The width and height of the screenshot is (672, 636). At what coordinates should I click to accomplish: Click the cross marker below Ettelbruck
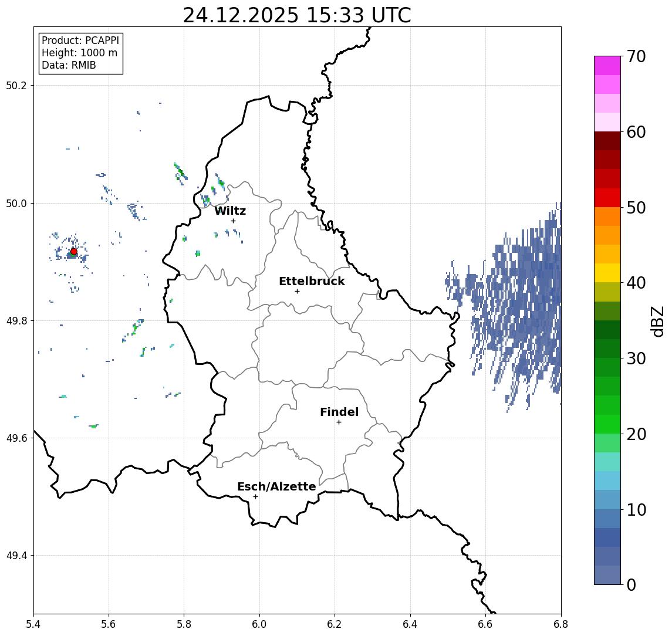click(x=297, y=292)
